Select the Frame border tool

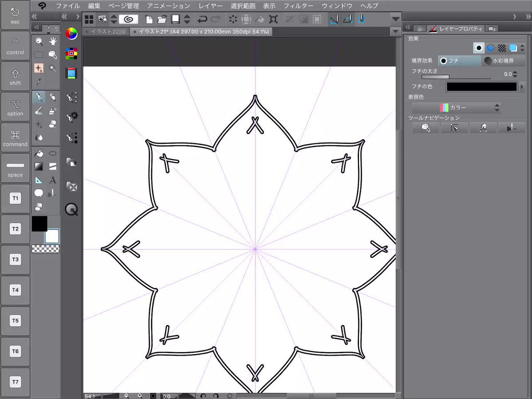click(53, 167)
